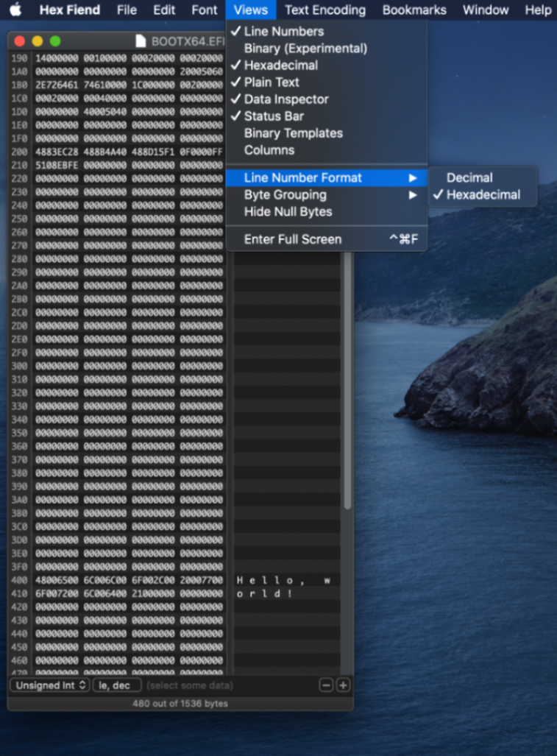Enable Columns view option
This screenshot has height=756, width=557.
coord(326,150)
